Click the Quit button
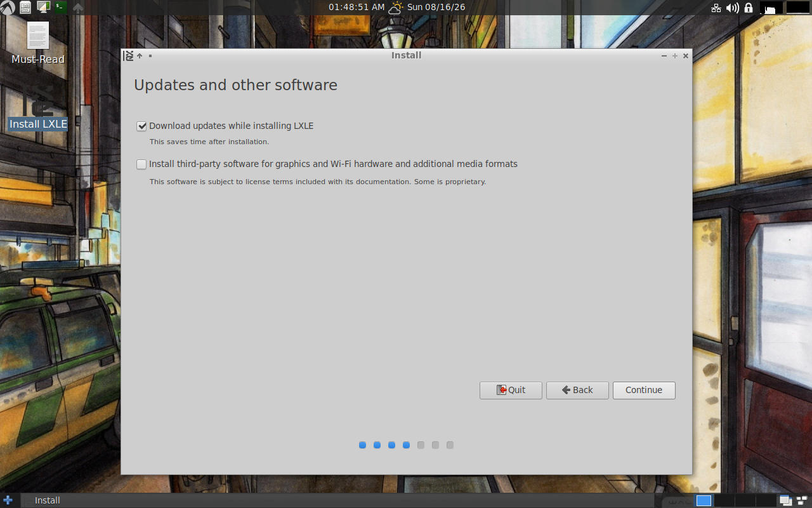 511,390
